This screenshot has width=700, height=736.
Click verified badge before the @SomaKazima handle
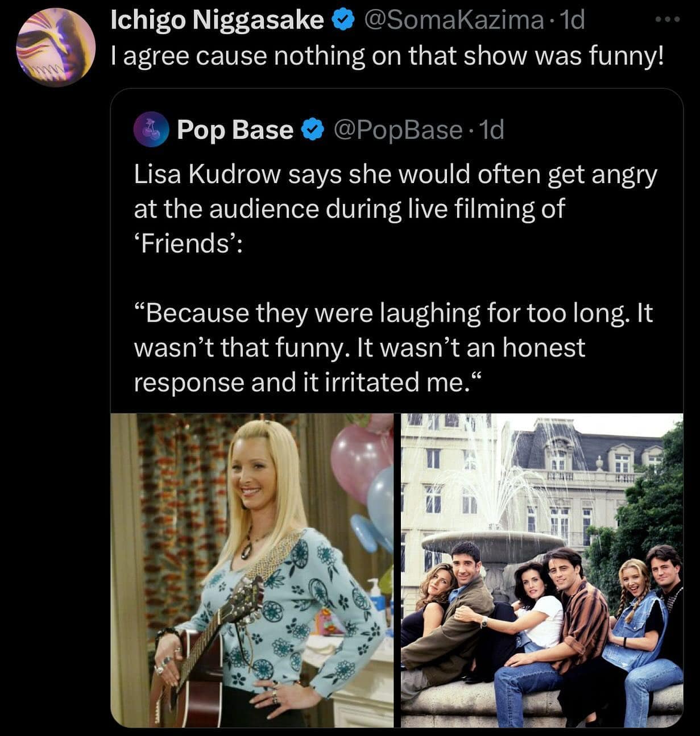341,20
